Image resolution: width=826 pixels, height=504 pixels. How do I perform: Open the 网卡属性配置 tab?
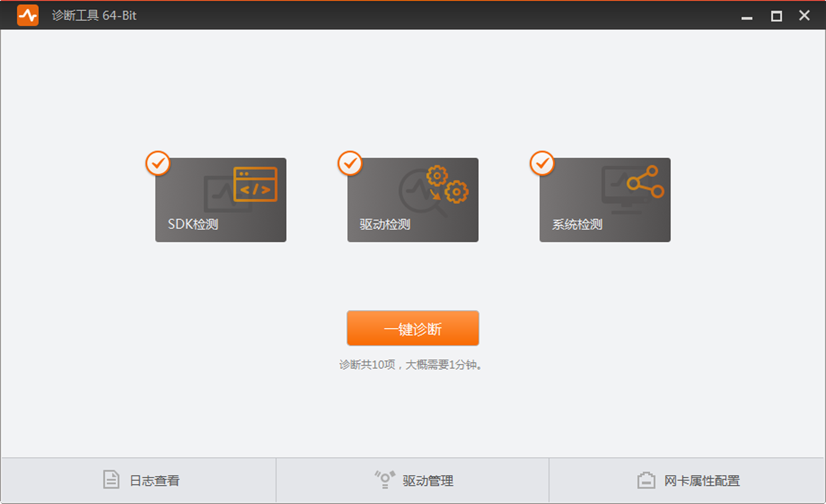(x=702, y=480)
